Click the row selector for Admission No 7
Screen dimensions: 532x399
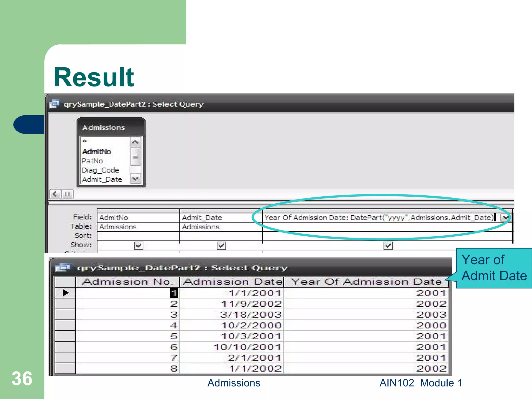click(x=65, y=358)
